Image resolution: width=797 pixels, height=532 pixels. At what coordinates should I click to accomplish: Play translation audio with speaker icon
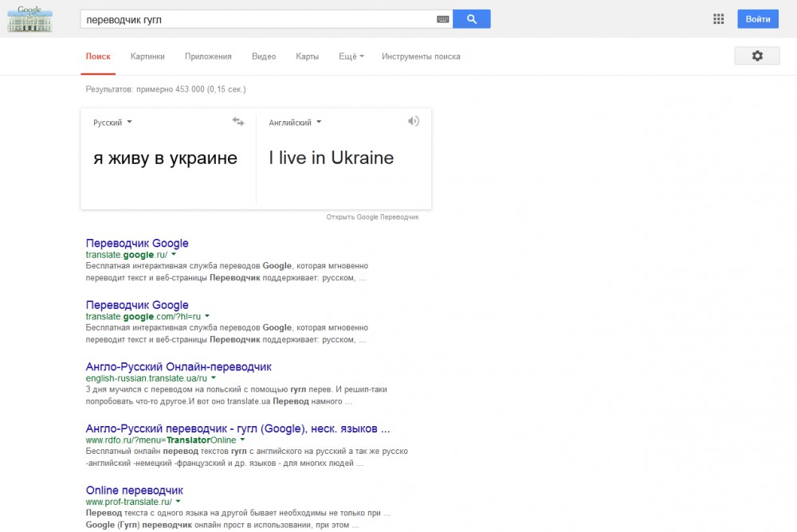click(x=413, y=121)
